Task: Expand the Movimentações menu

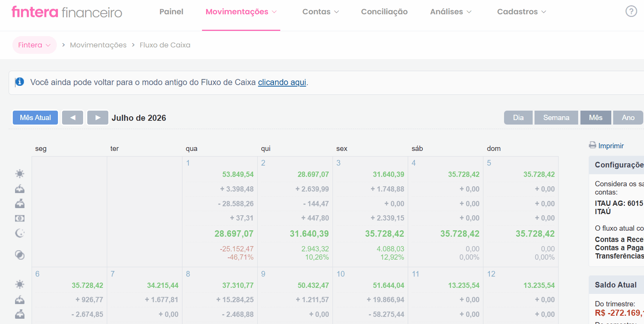Action: pyautogui.click(x=241, y=12)
